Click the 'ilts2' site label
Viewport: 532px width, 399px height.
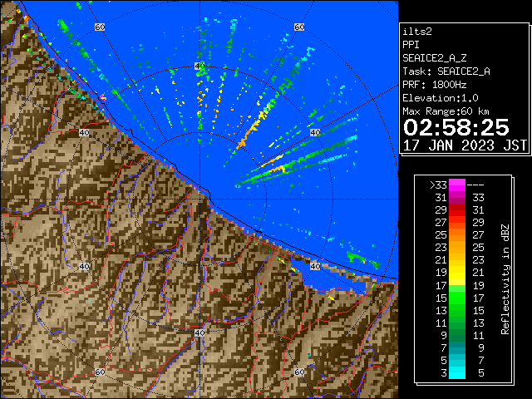[x=417, y=32]
